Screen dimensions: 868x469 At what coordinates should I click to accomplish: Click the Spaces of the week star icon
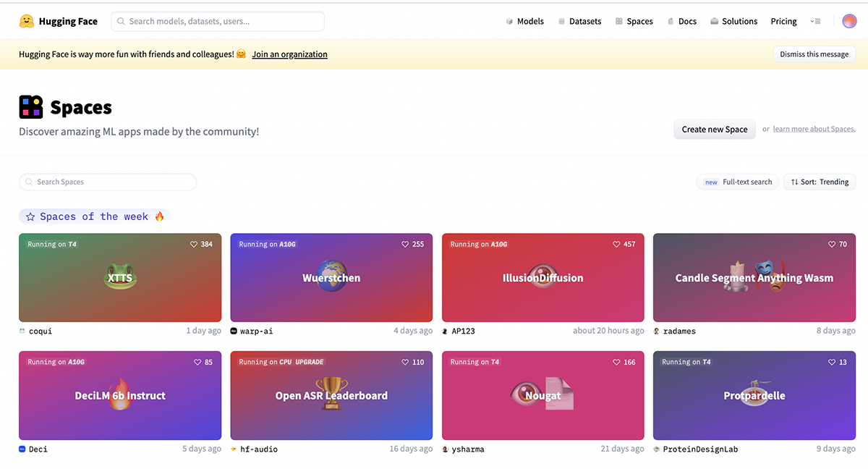pyautogui.click(x=30, y=216)
